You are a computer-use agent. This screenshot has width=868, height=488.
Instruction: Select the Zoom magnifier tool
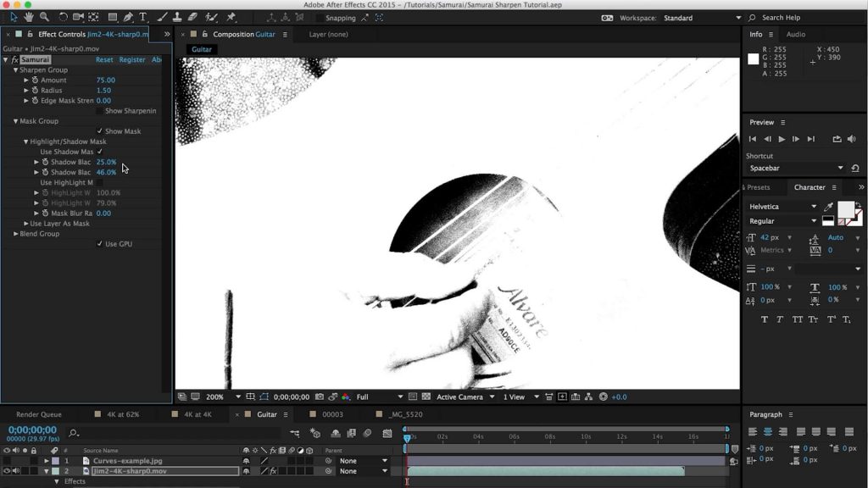click(44, 17)
